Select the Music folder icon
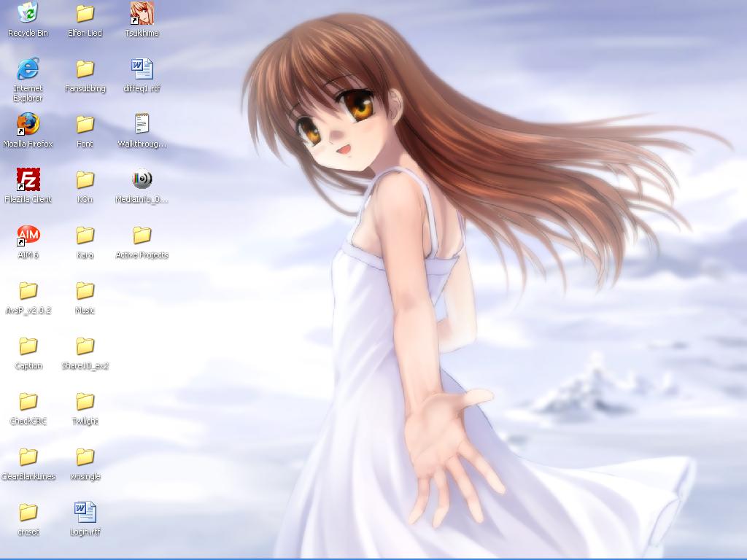The image size is (747, 560). pos(85,290)
